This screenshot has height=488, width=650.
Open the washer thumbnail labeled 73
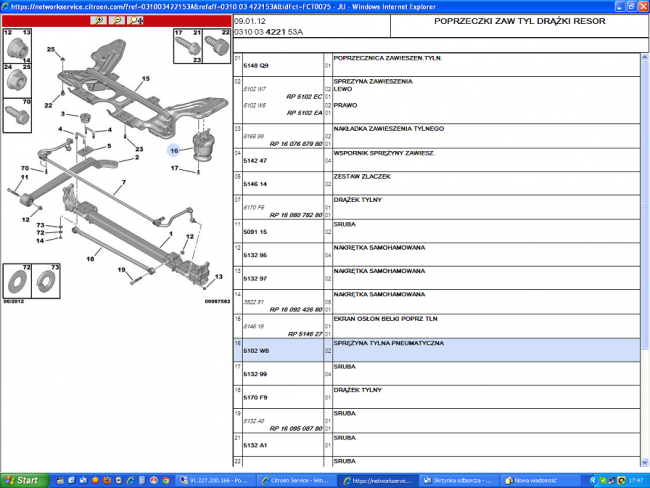coord(46,281)
